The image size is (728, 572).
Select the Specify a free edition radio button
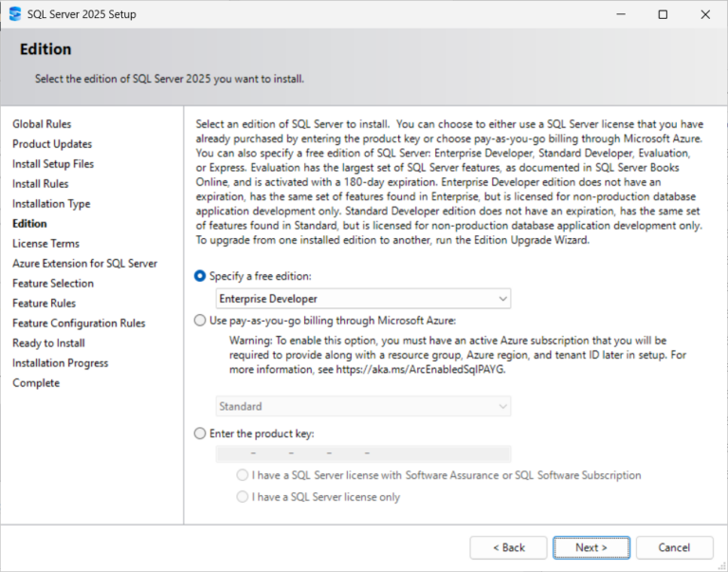tap(200, 276)
